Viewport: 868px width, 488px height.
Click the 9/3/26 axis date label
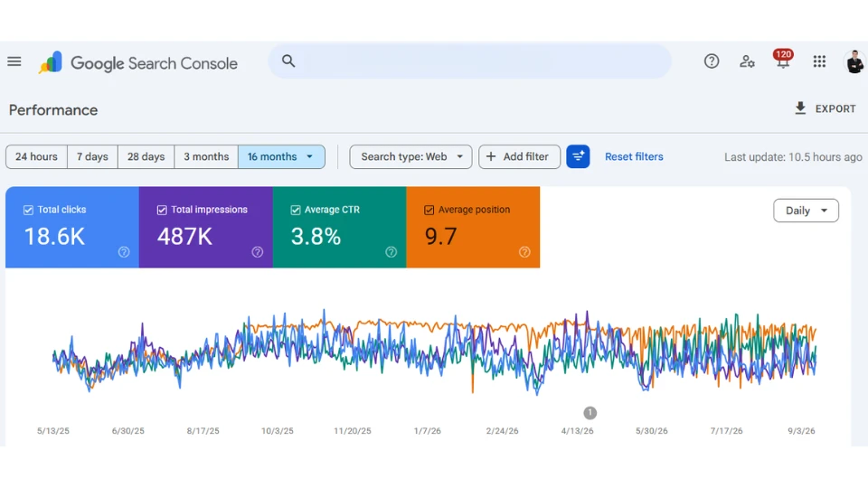802,430
